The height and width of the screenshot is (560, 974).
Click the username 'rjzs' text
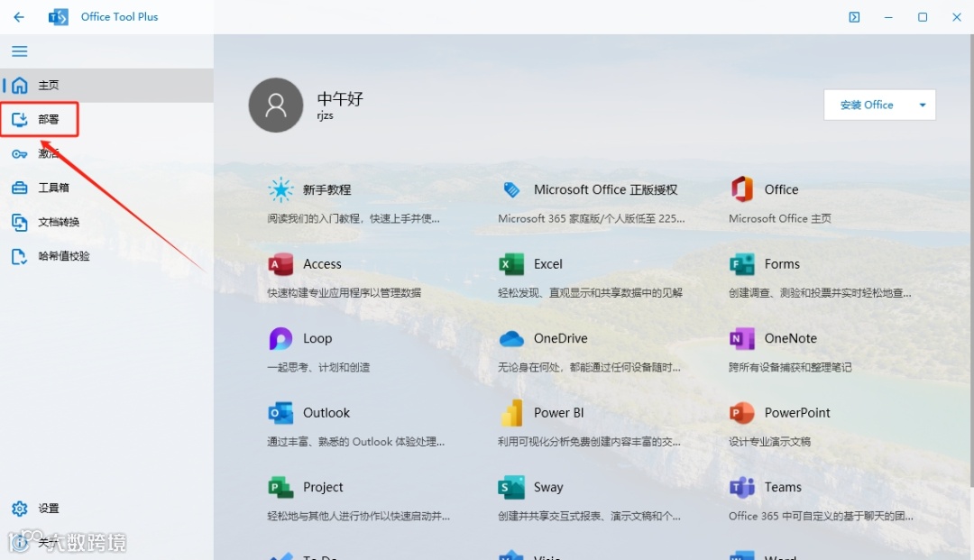pyautogui.click(x=325, y=116)
